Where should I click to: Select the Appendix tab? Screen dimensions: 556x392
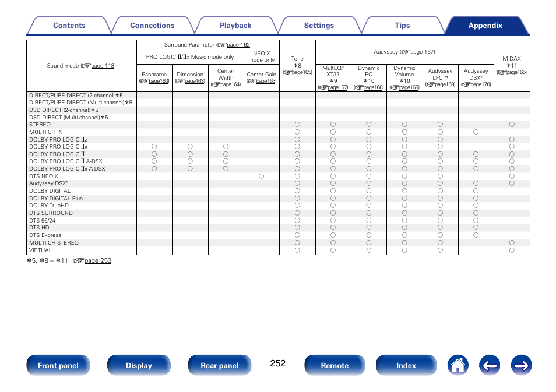(485, 26)
